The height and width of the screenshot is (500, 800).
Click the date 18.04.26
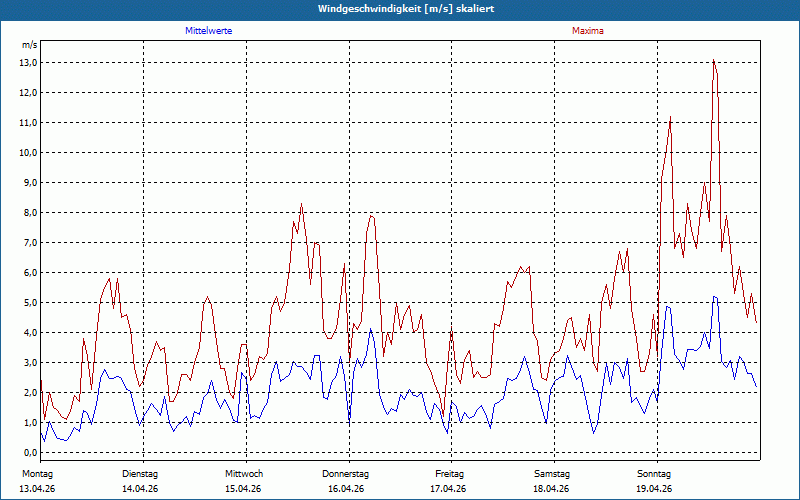(x=551, y=489)
